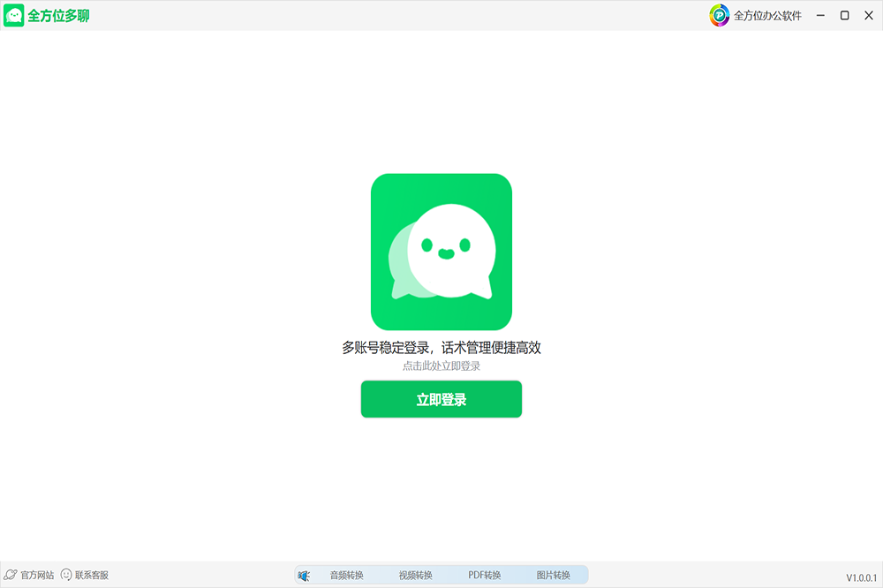Close the application window
Image resolution: width=883 pixels, height=588 pixels.
(x=868, y=15)
